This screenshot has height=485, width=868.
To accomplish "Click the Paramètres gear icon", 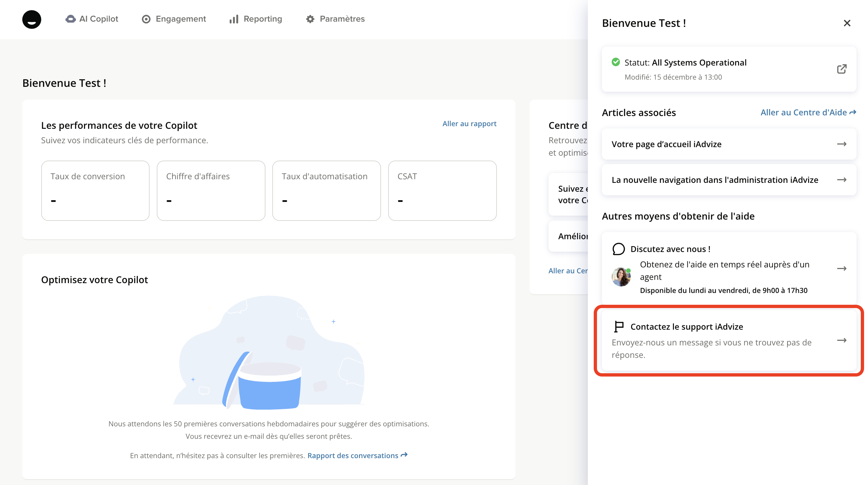I will [310, 19].
